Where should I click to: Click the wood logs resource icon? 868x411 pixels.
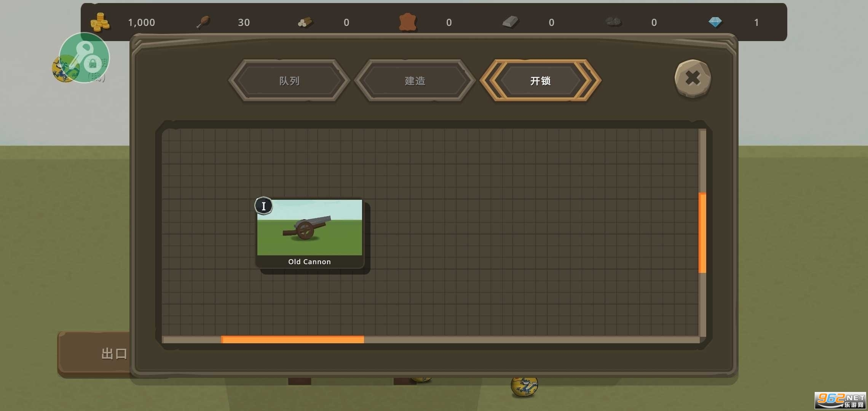pyautogui.click(x=305, y=22)
